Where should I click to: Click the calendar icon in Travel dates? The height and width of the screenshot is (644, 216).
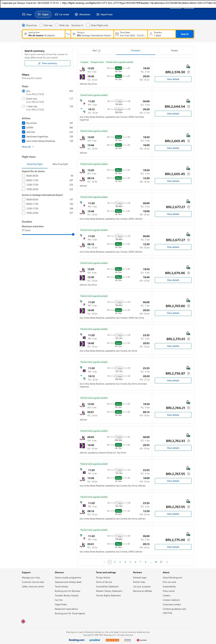(117, 34)
